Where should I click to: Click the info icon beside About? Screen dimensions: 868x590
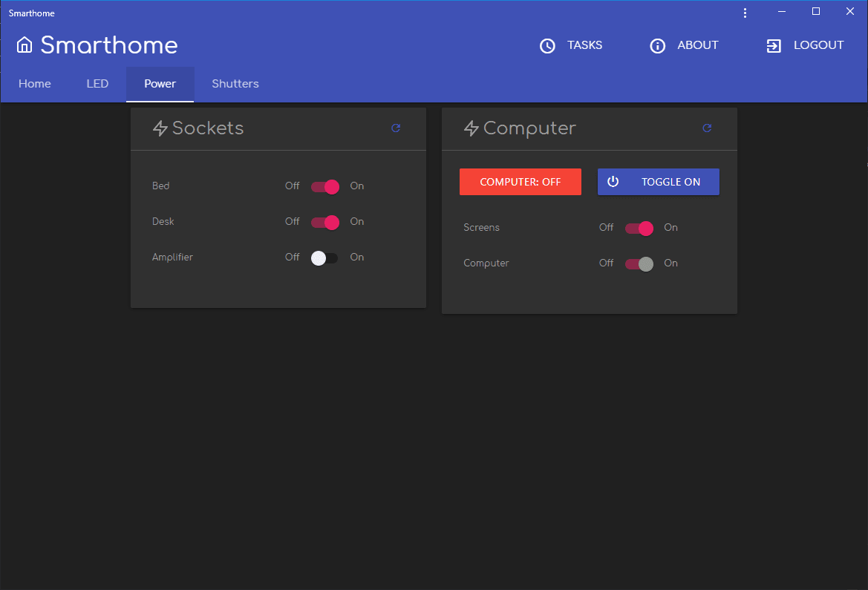click(x=658, y=46)
